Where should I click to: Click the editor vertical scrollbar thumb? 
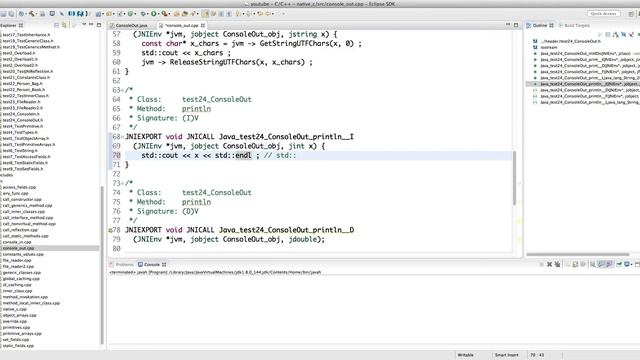[514, 178]
